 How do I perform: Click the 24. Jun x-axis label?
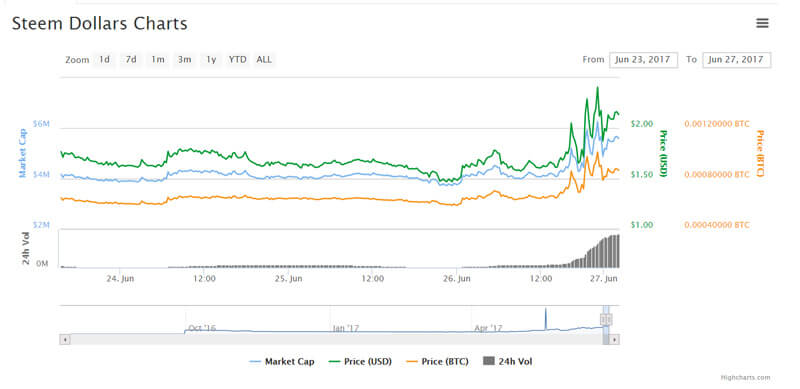pyautogui.click(x=120, y=279)
